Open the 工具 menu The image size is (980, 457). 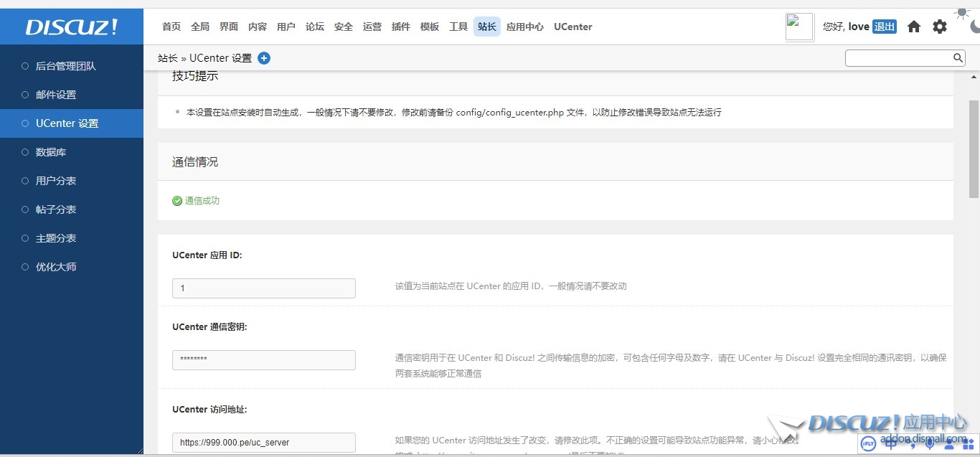click(458, 27)
